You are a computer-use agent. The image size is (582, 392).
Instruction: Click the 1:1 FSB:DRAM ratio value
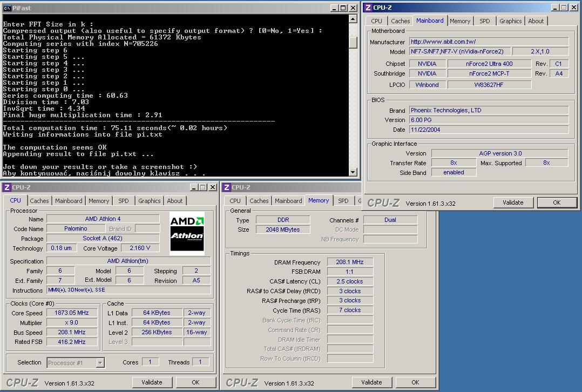350,272
